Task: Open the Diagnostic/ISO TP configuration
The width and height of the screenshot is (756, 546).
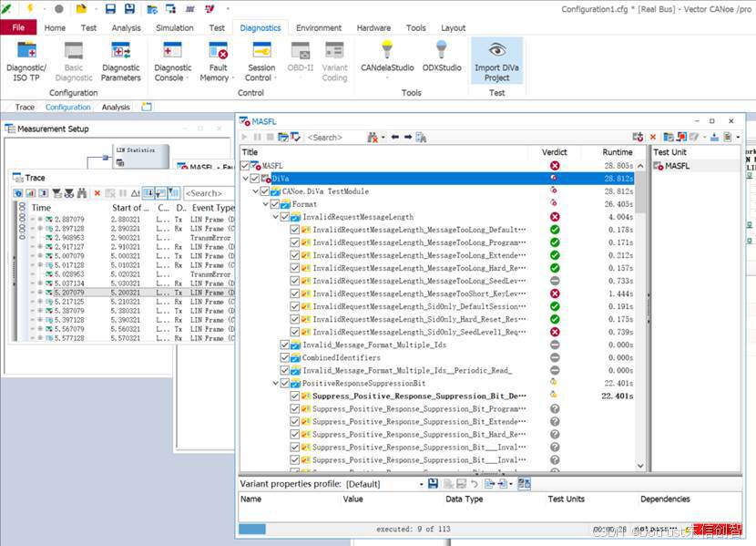Action: click(x=26, y=62)
